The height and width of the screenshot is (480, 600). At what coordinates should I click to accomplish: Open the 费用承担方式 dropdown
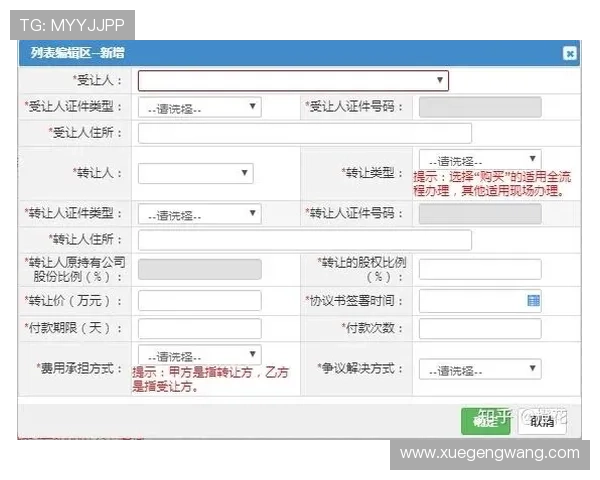(x=200, y=355)
